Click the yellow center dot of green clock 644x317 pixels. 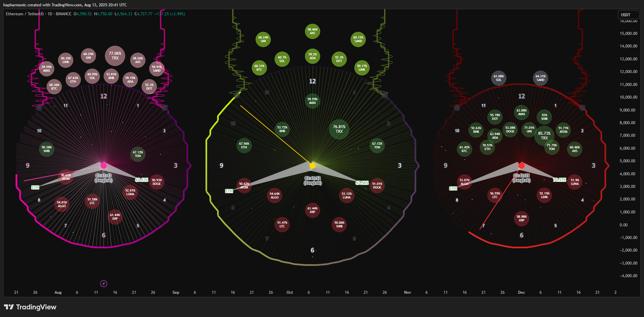click(312, 166)
